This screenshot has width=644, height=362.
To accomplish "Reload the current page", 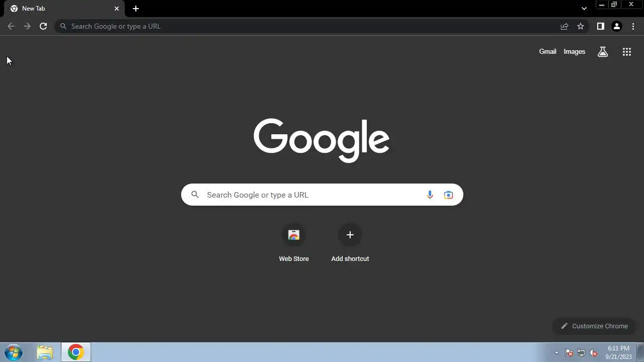I will coord(43,26).
